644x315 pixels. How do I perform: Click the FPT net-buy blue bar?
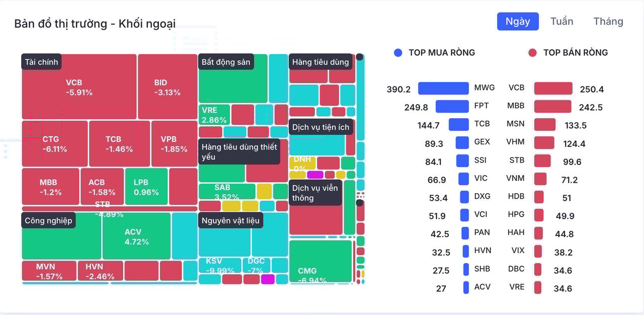[452, 107]
